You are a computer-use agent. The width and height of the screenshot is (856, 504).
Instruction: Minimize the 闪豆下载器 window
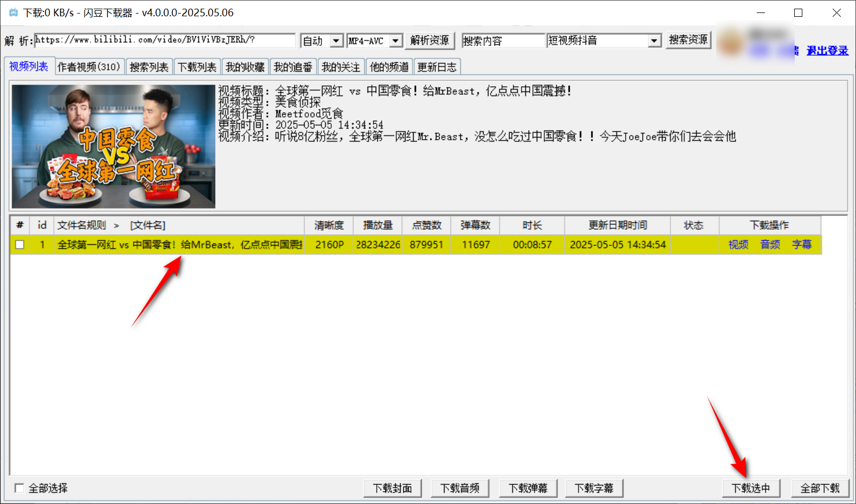(x=761, y=12)
